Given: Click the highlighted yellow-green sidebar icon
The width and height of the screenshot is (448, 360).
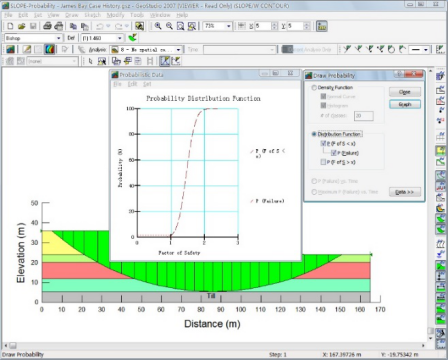Looking at the screenshot, I should pyautogui.click(x=440, y=151).
